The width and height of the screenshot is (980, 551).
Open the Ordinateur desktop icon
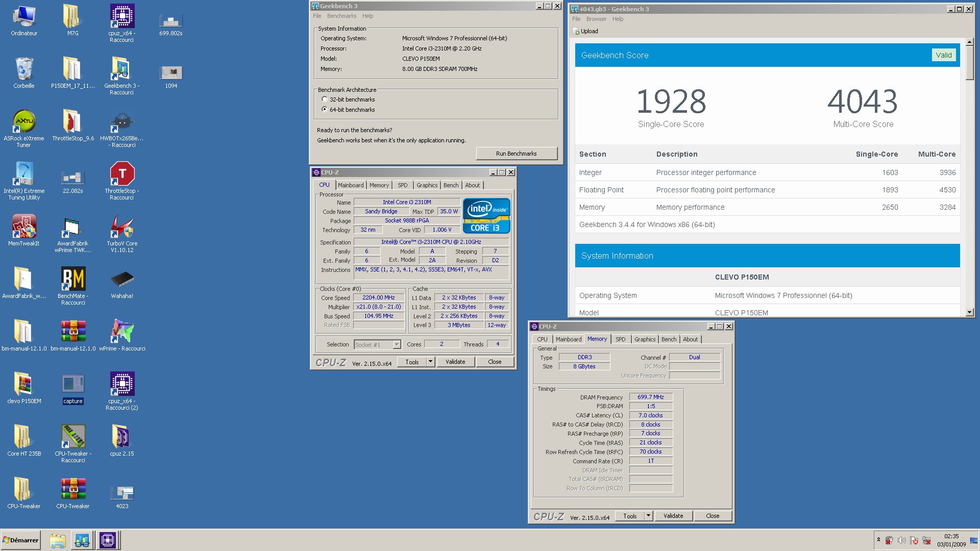pyautogui.click(x=24, y=20)
